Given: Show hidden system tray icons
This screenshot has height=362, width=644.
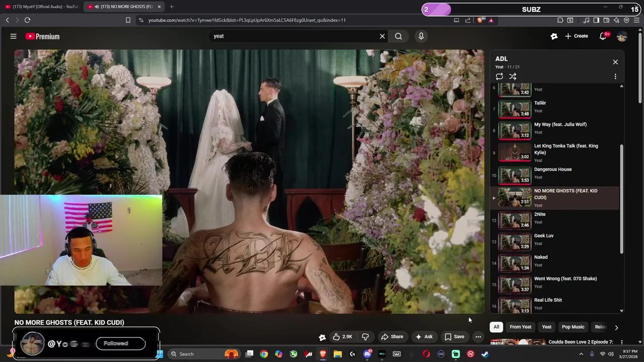Looking at the screenshot, I should coord(582,354).
